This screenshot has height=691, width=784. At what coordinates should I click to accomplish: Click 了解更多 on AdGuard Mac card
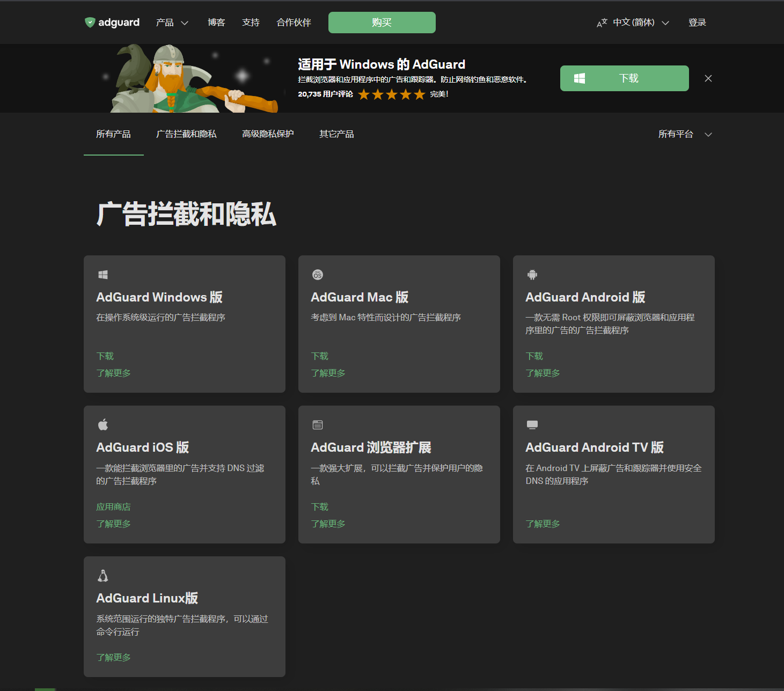click(328, 373)
